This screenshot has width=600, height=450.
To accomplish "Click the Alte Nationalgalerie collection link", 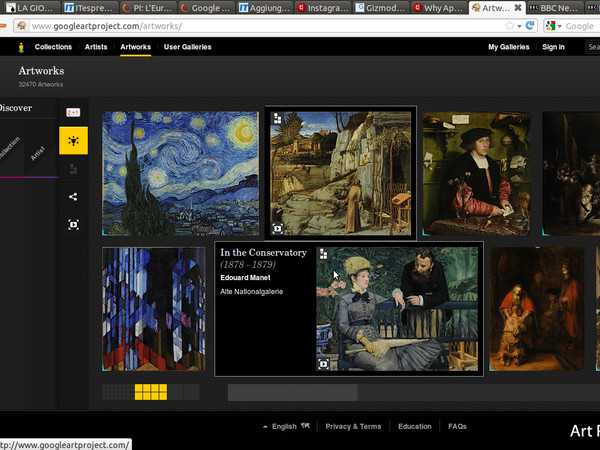I will coord(251,292).
